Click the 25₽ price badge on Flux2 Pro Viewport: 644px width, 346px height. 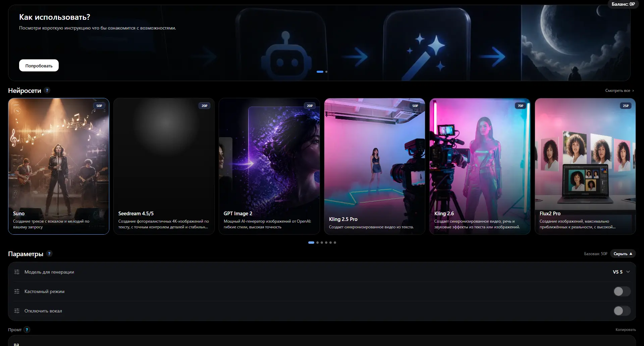pyautogui.click(x=626, y=106)
